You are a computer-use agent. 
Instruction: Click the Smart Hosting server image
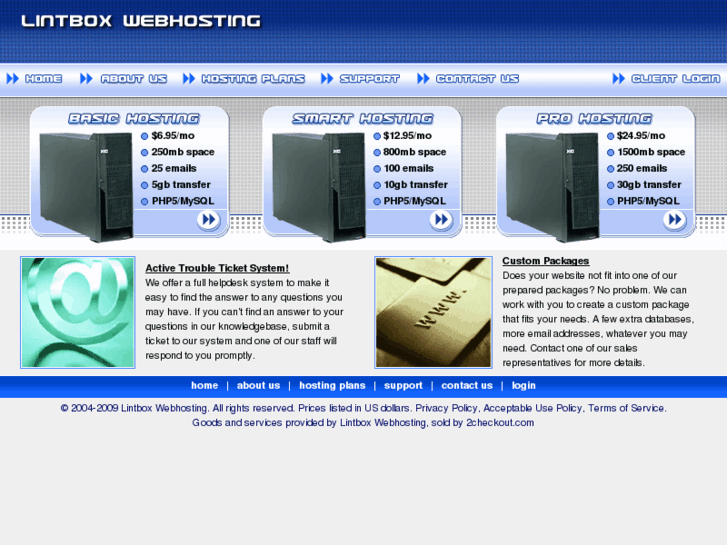[319, 187]
